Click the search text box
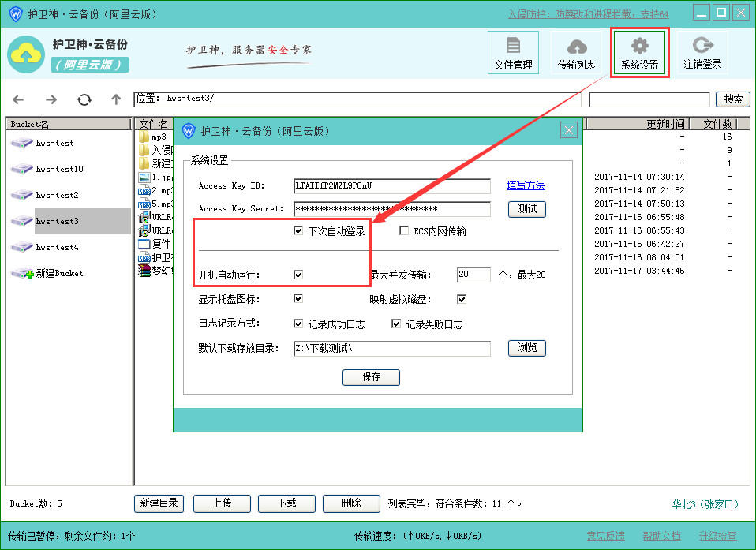Screen dimensions: 756x550 [x=649, y=99]
